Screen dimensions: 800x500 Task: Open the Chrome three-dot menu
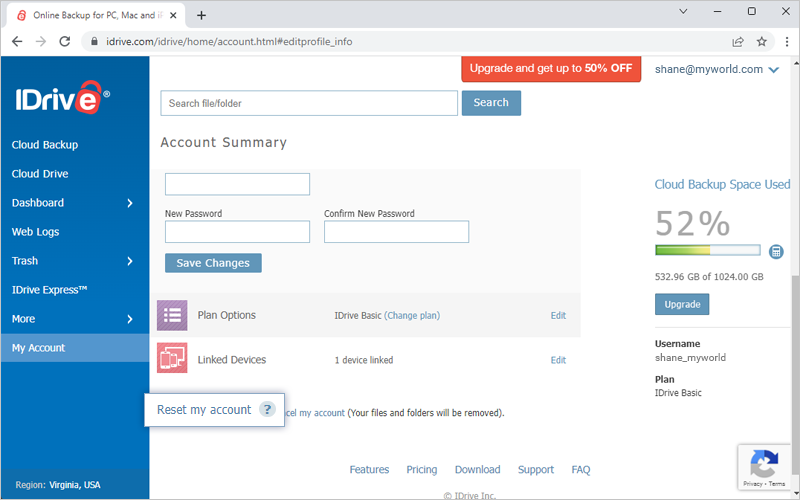tap(787, 41)
